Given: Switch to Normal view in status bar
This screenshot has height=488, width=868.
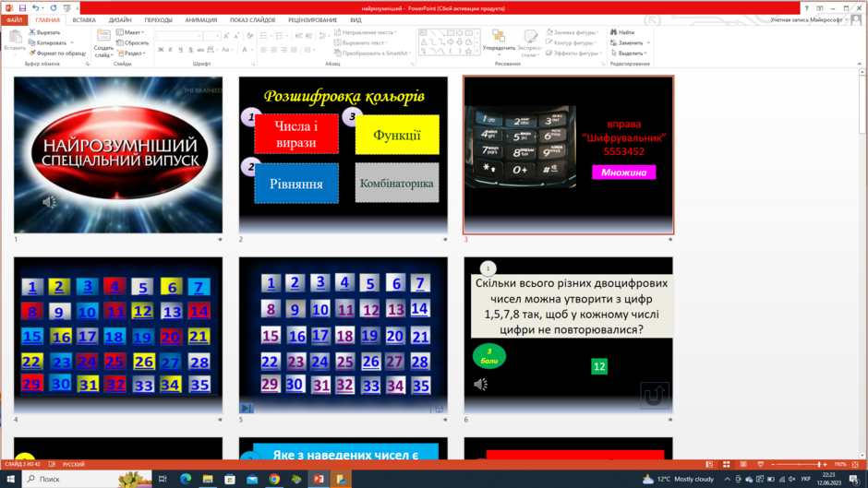Looking at the screenshot, I should (709, 464).
